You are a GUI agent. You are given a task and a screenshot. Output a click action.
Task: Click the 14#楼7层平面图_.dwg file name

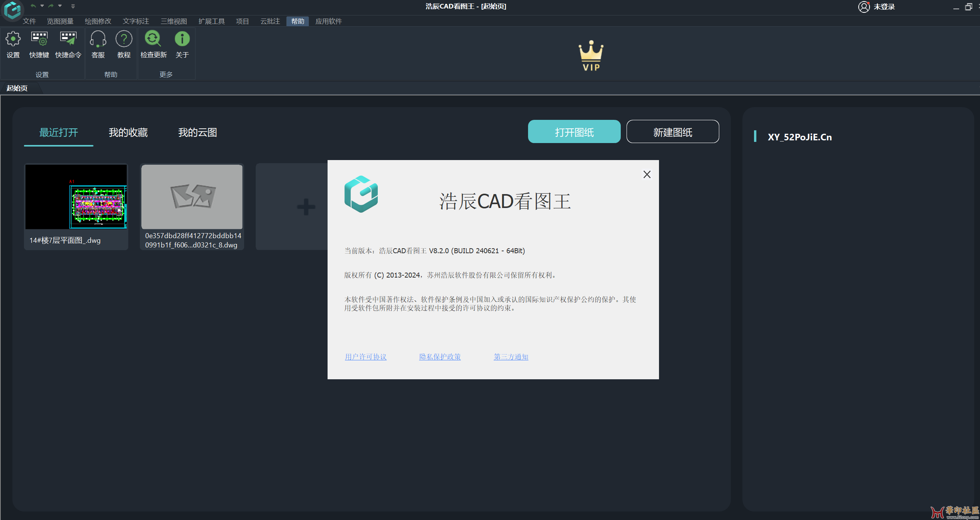(x=65, y=240)
